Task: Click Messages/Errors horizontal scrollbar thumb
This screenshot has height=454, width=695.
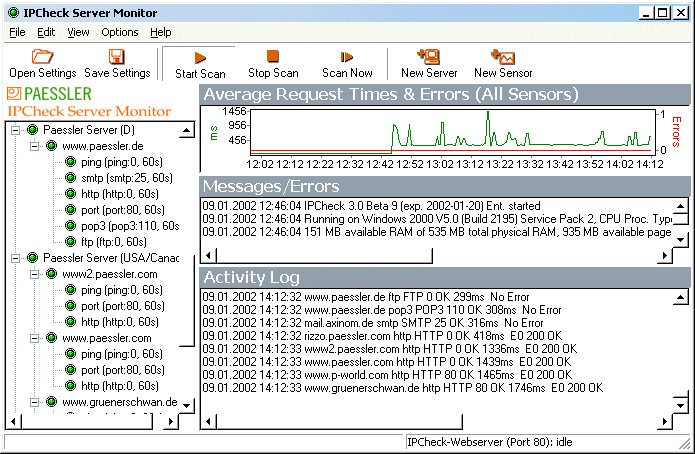Action: click(x=324, y=255)
